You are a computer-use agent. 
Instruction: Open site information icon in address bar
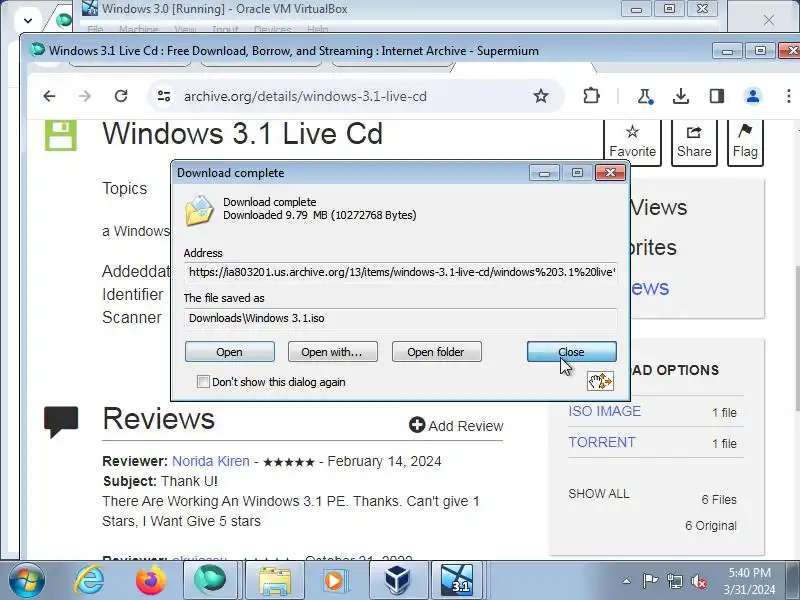tap(164, 96)
